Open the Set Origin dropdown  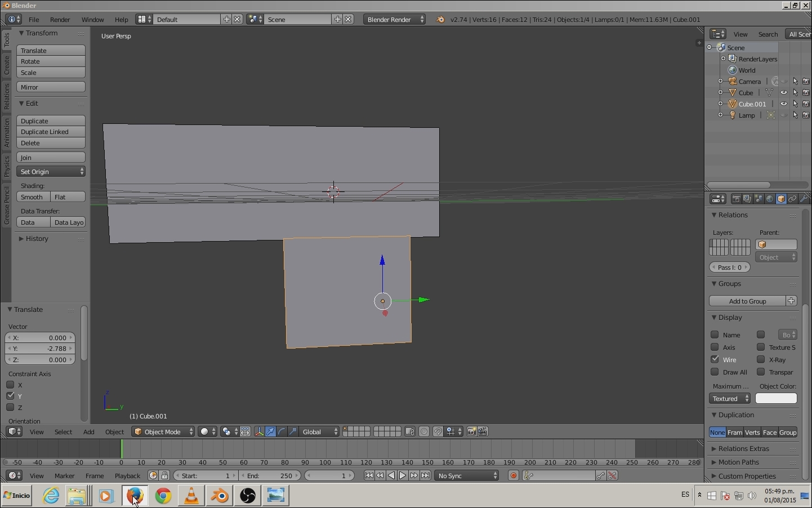coord(51,172)
